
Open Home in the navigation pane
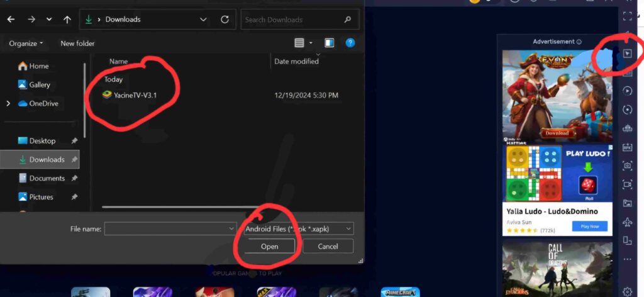[34, 66]
